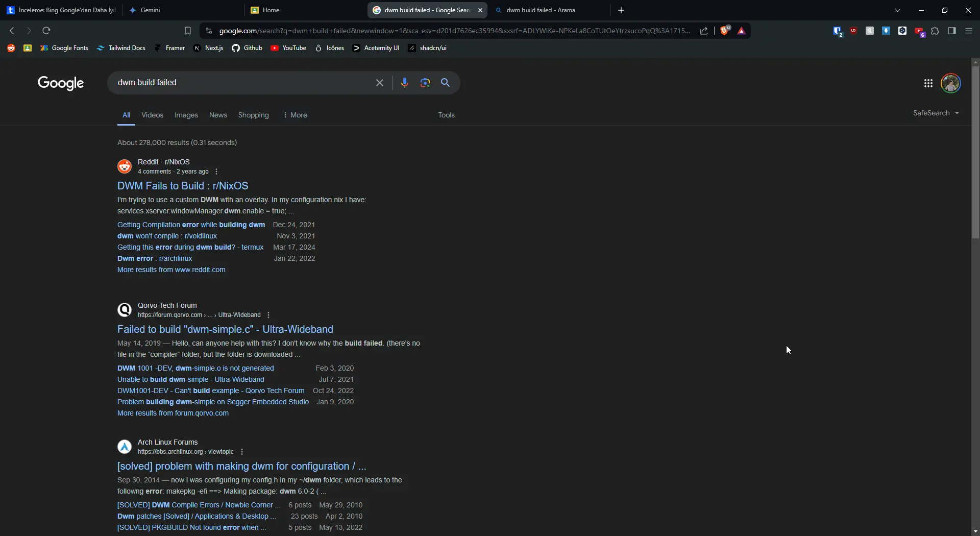
Task: Open Brave Shields lion icon
Action: 725,31
